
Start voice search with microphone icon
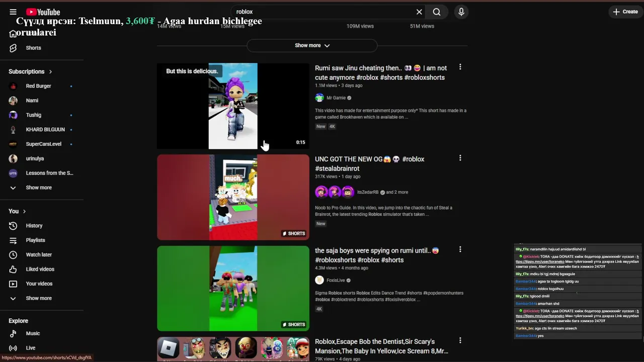click(x=461, y=12)
